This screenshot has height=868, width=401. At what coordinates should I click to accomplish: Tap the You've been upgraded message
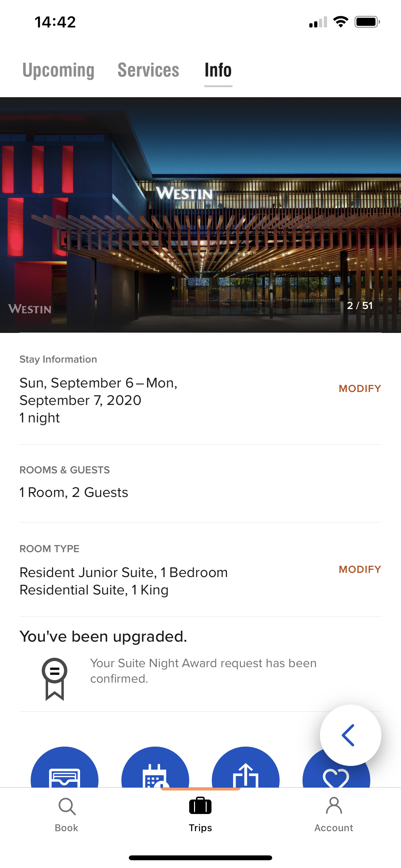pos(103,636)
